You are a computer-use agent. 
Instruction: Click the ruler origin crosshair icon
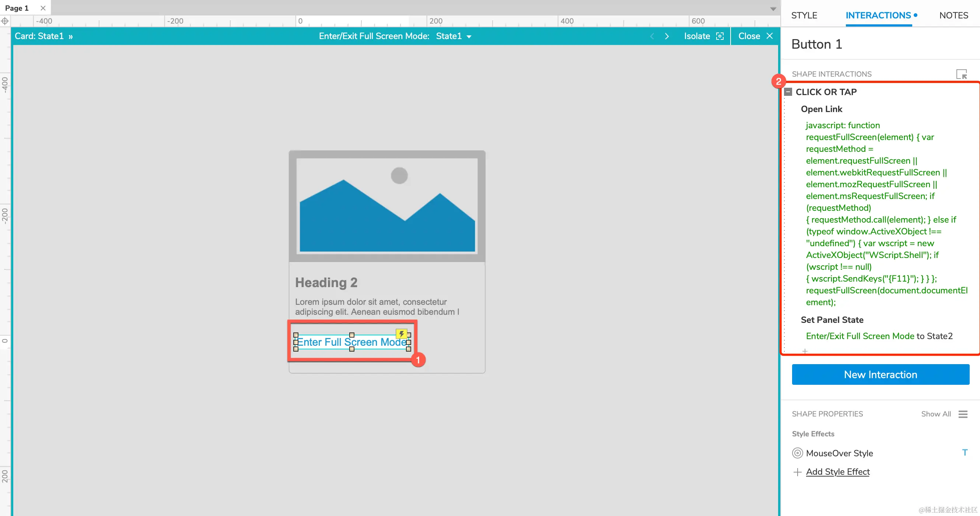(5, 21)
